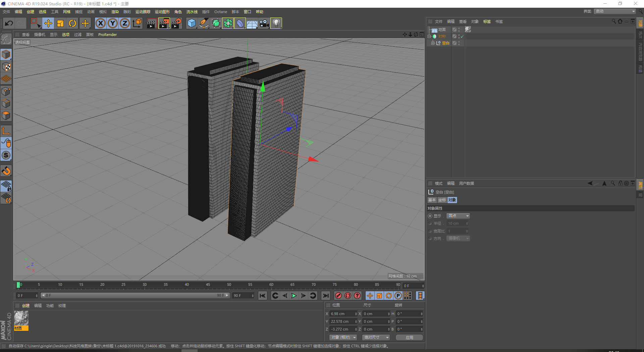Select the Rotate tool

tap(72, 23)
